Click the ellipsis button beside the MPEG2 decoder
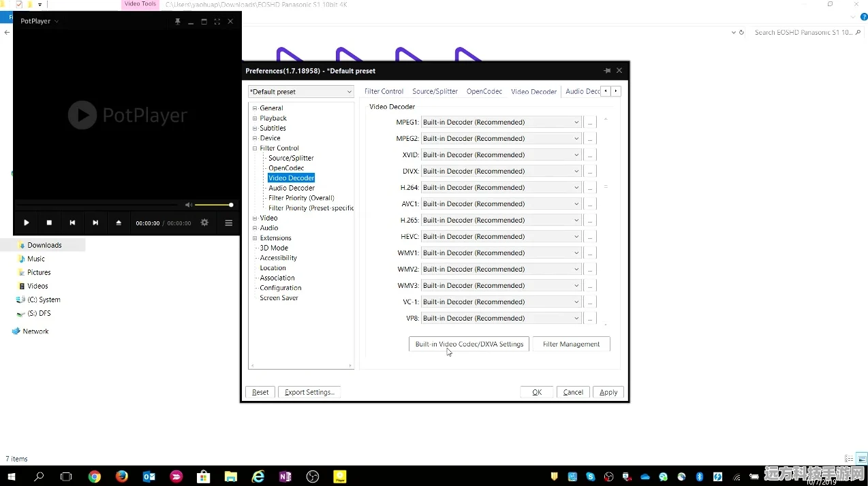The height and width of the screenshot is (486, 868). pos(590,138)
